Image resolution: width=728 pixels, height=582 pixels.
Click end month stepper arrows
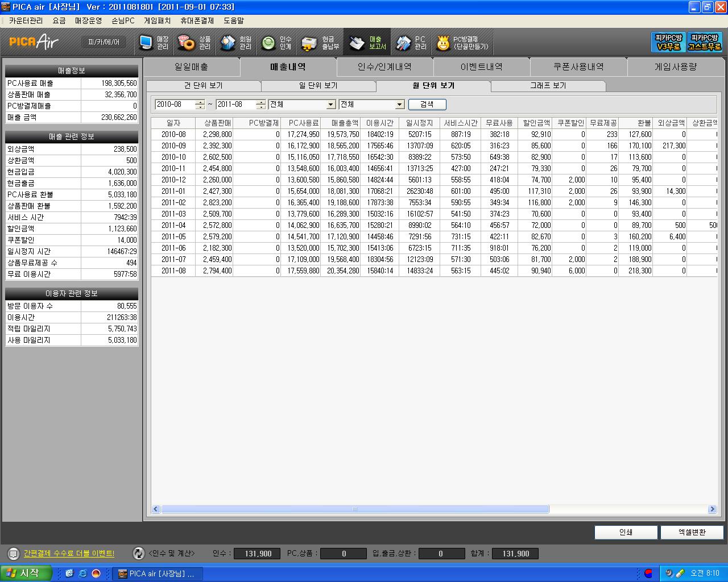(260, 105)
